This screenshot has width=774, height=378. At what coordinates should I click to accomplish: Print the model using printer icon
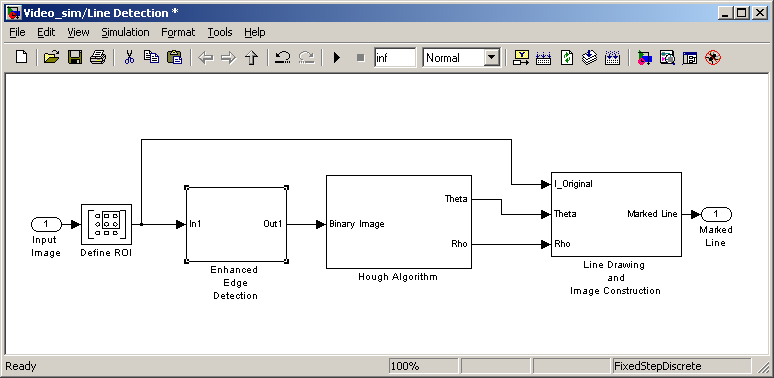pos(98,58)
